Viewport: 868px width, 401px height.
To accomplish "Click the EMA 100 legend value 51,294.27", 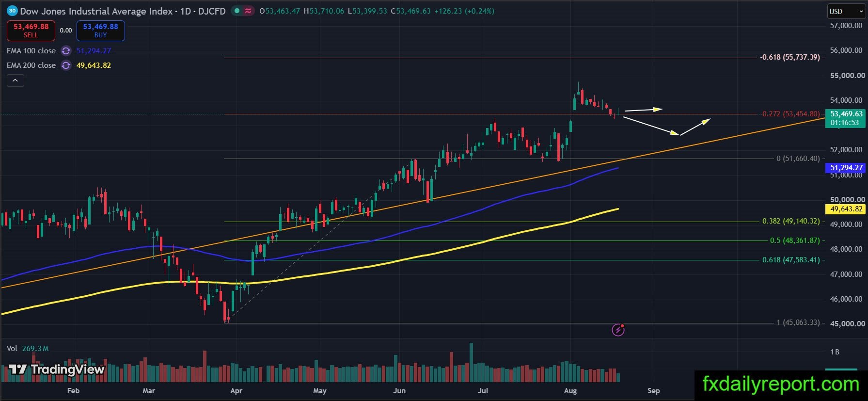I will [94, 51].
